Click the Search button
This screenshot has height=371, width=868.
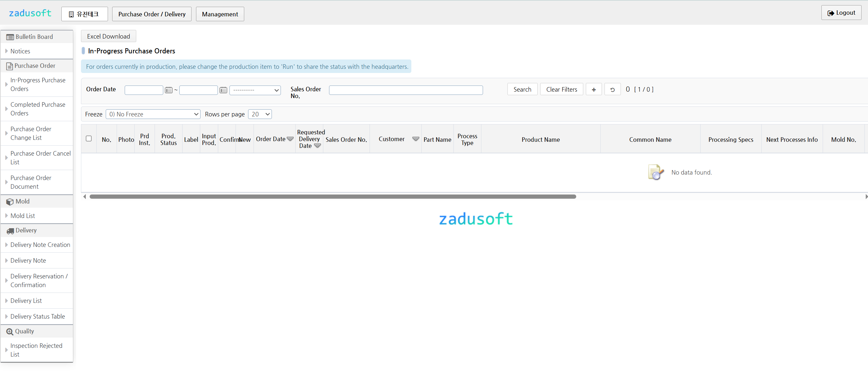click(x=522, y=90)
